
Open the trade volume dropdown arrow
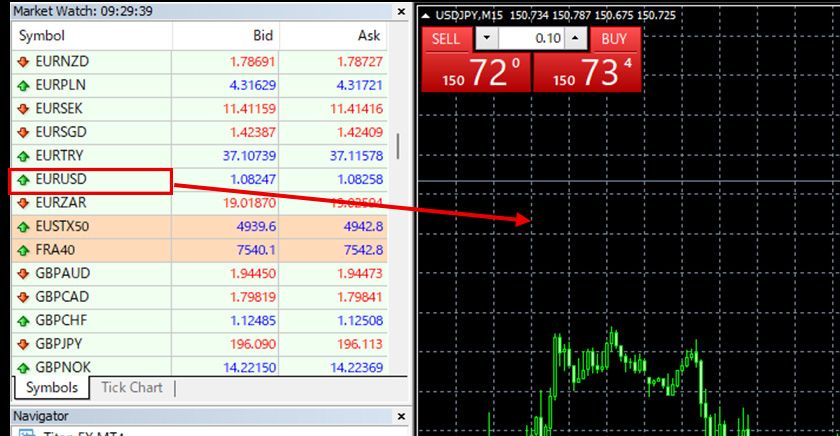point(485,38)
